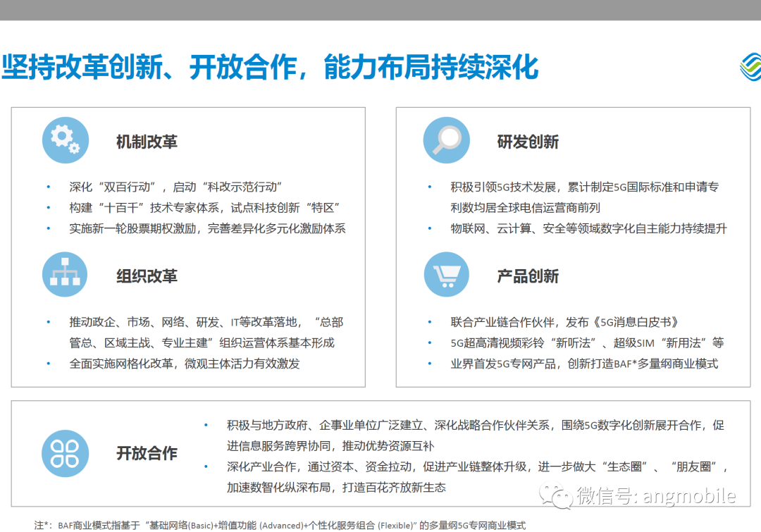Click the bullet 推动政企、市场、网络、研发
The height and width of the screenshot is (532, 761).
pyautogui.click(x=206, y=322)
